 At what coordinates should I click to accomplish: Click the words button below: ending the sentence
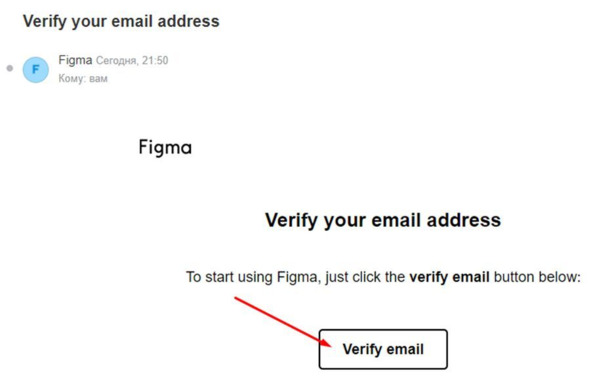[537, 277]
